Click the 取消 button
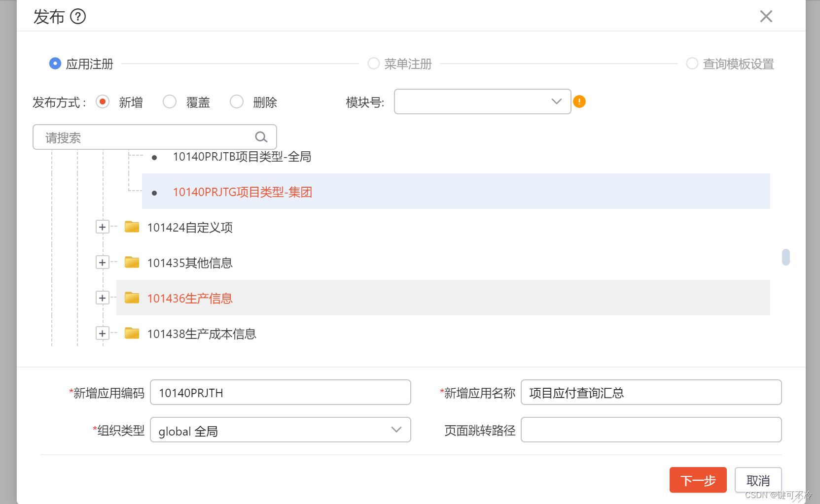820x504 pixels. 758,480
